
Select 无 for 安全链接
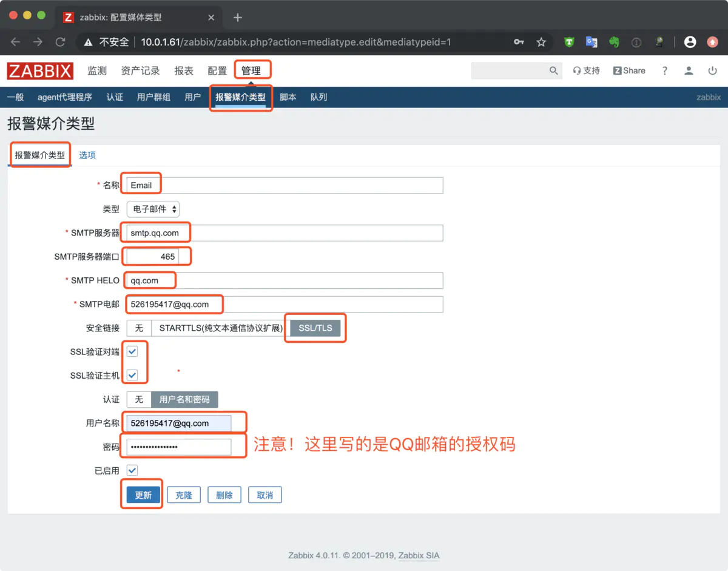coord(139,328)
